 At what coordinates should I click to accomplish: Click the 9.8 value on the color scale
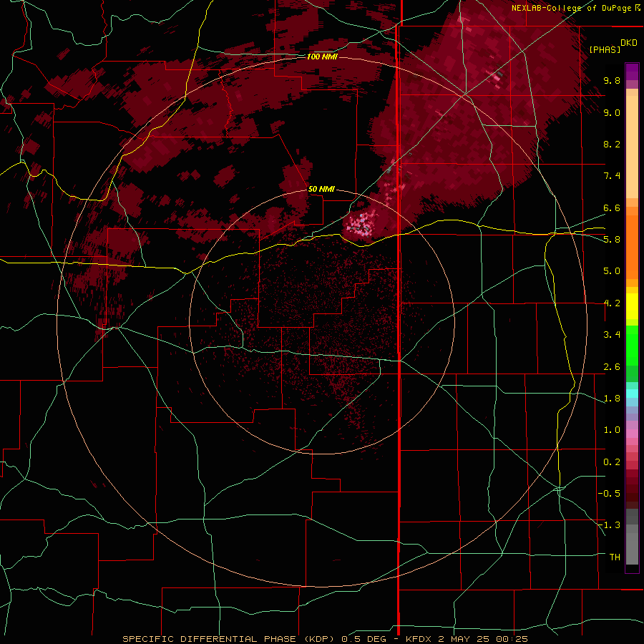click(612, 80)
